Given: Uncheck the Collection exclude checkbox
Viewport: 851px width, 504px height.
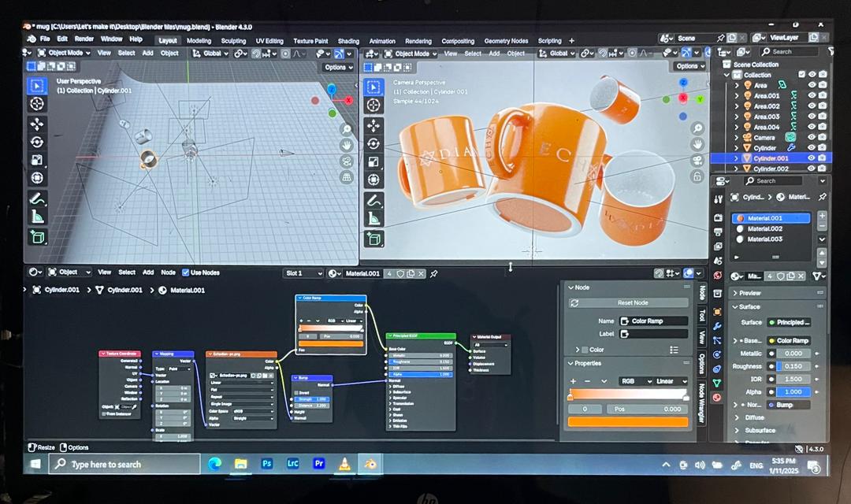Looking at the screenshot, I should pyautogui.click(x=801, y=74).
